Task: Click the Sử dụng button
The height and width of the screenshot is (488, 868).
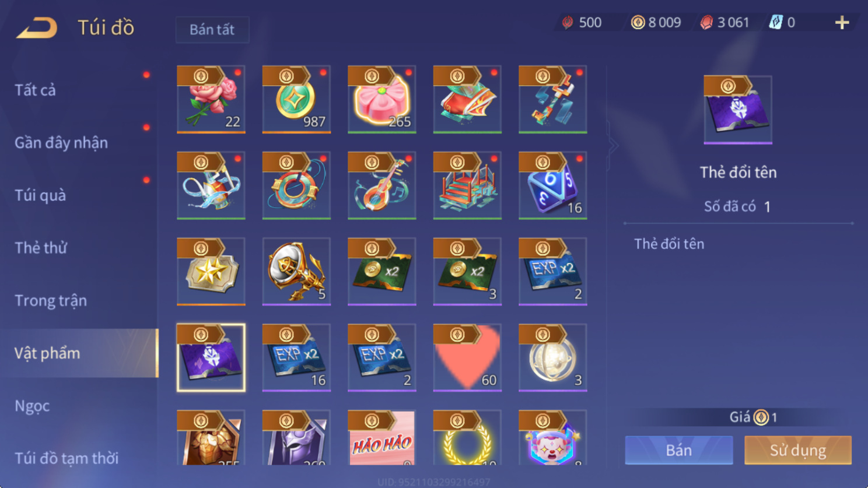Action: [x=798, y=450]
